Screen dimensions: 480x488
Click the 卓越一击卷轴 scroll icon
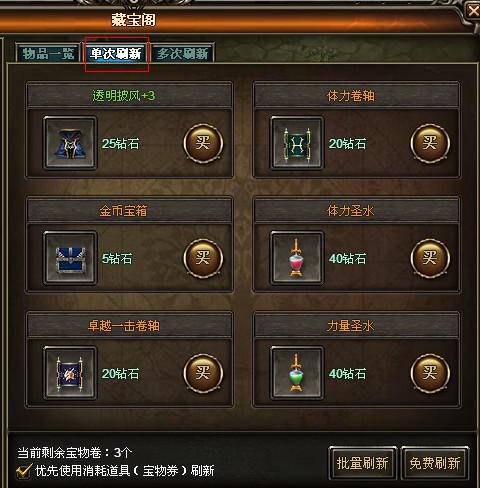click(x=70, y=373)
